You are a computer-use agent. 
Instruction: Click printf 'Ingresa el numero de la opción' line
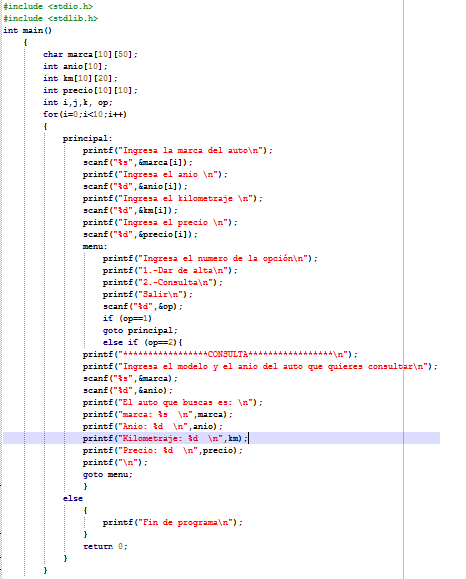coord(210,258)
